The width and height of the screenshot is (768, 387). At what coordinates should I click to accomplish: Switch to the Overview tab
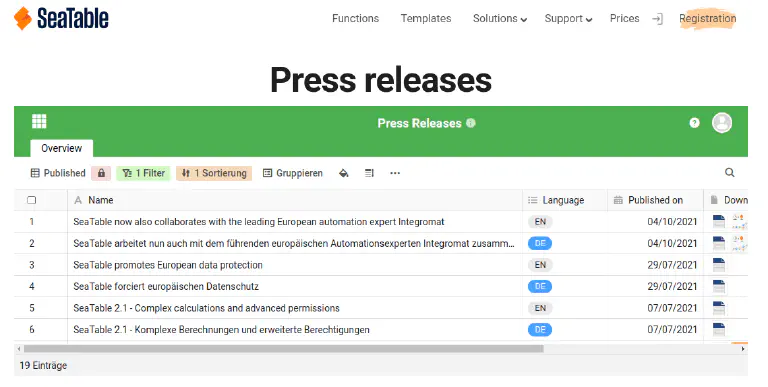62,148
